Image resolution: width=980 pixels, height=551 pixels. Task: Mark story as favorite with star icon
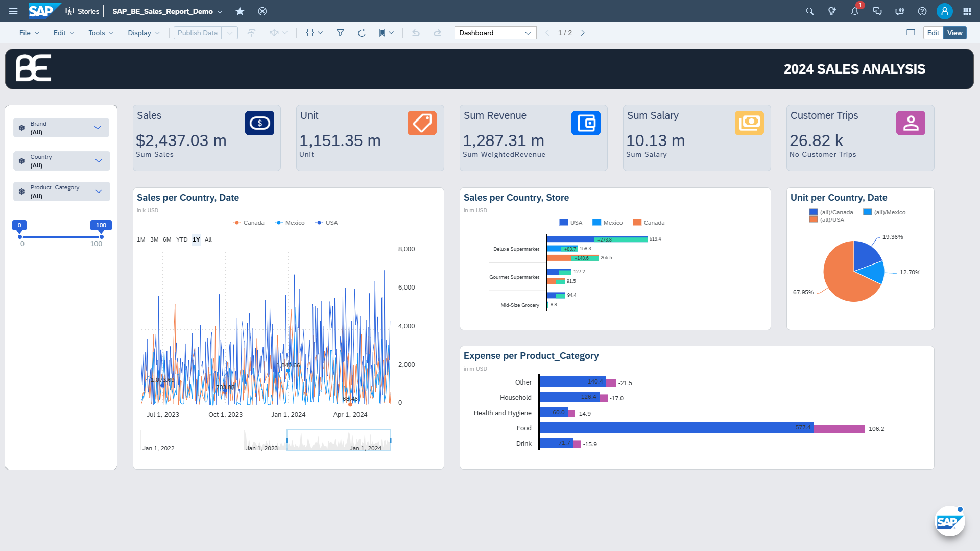pyautogui.click(x=240, y=11)
